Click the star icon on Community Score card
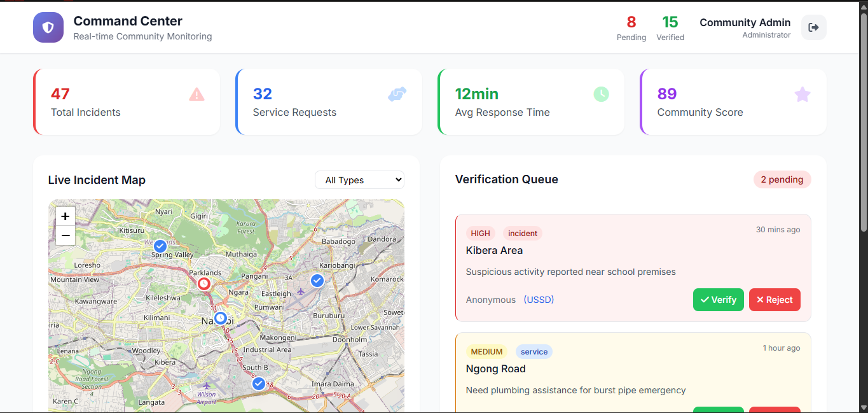The height and width of the screenshot is (413, 868). (802, 94)
